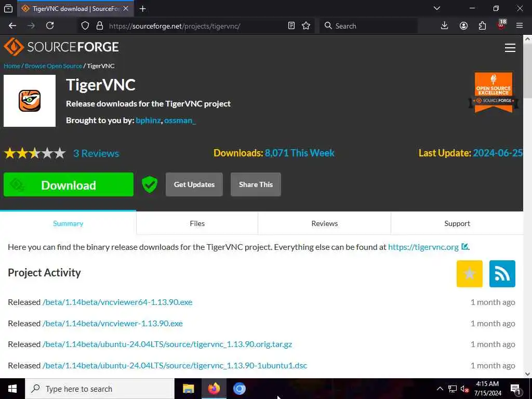Click the 8,071 This Week downloads link

pos(300,153)
